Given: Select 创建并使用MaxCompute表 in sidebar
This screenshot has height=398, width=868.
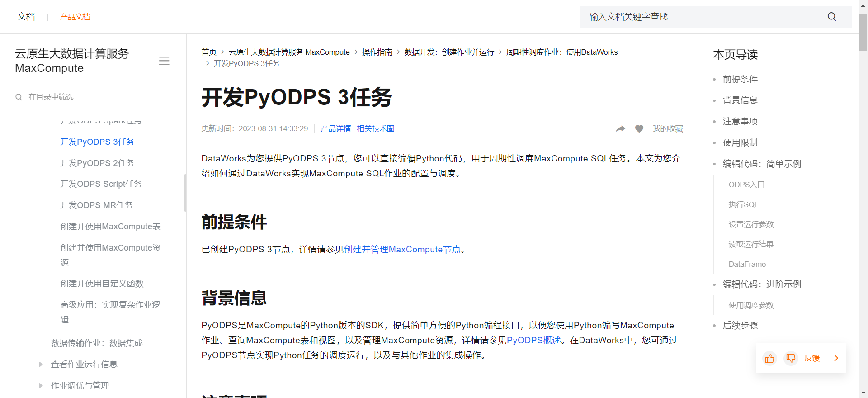Looking at the screenshot, I should pyautogui.click(x=110, y=227).
